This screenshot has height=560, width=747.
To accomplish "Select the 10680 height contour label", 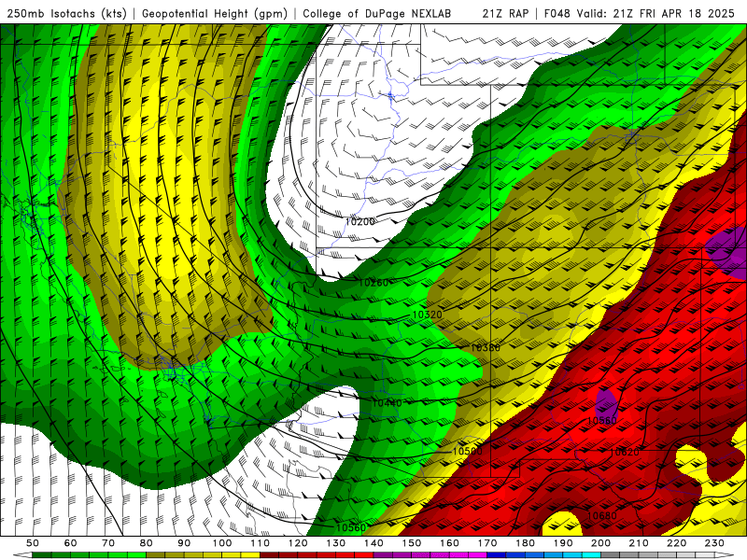I will 602,516.
